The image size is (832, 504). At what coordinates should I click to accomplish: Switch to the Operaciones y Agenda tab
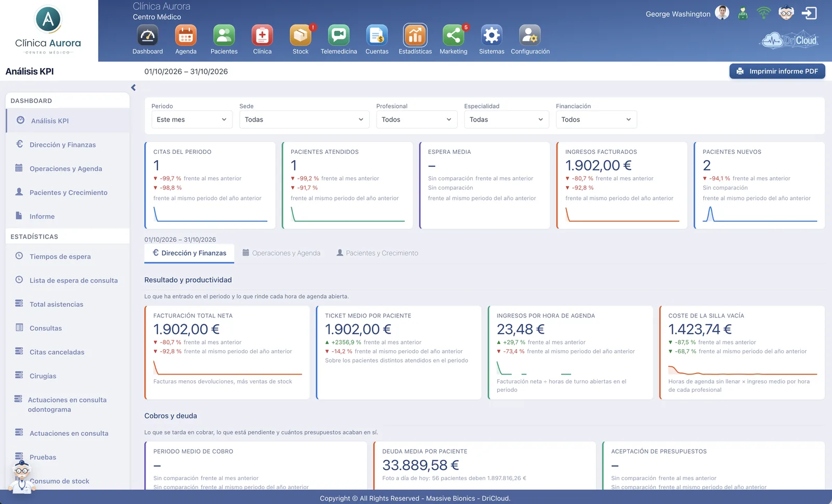[281, 253]
